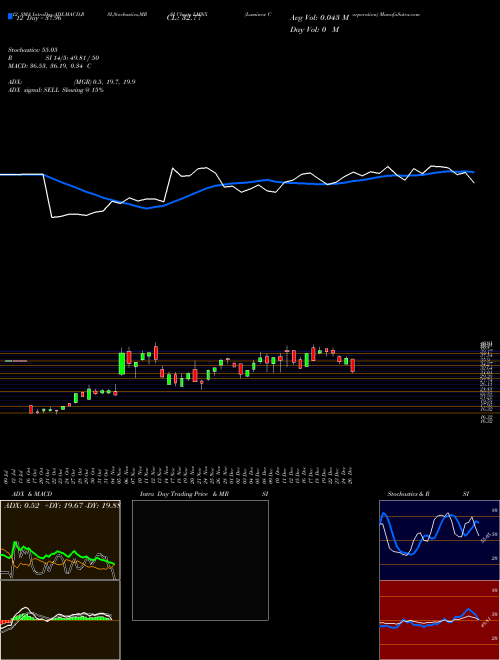The height and width of the screenshot is (660, 500).
Task: Click the last red candlestick on the price chart
Action: point(353,365)
